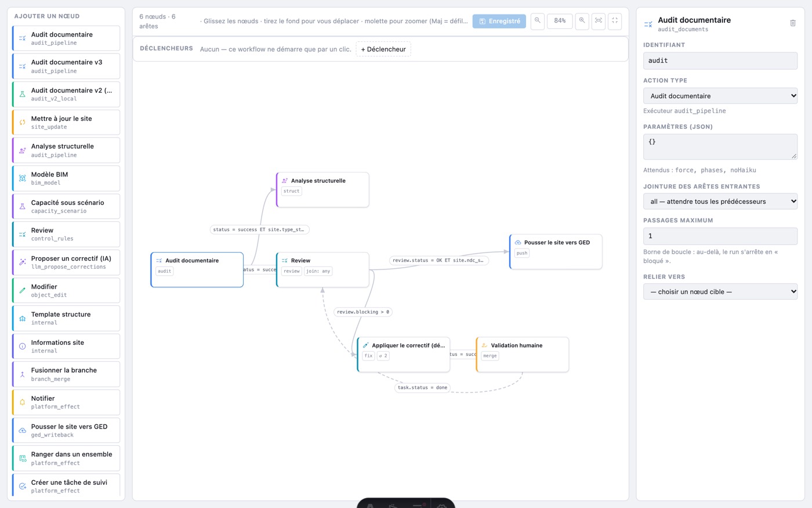Click the 'task.status = done' edge label
812x508 pixels.
click(x=422, y=387)
